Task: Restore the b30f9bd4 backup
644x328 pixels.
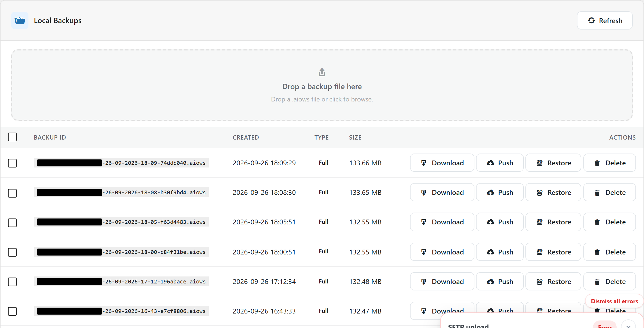Action: (553, 192)
